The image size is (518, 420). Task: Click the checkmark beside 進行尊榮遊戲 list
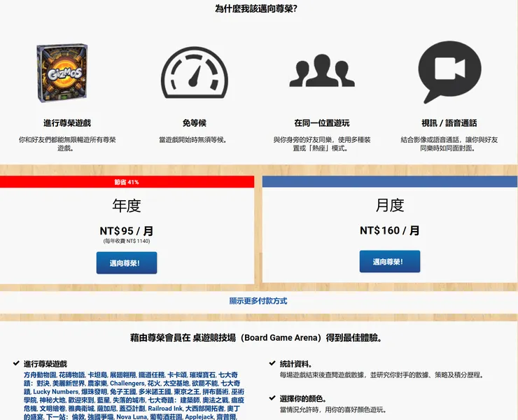pos(16,363)
